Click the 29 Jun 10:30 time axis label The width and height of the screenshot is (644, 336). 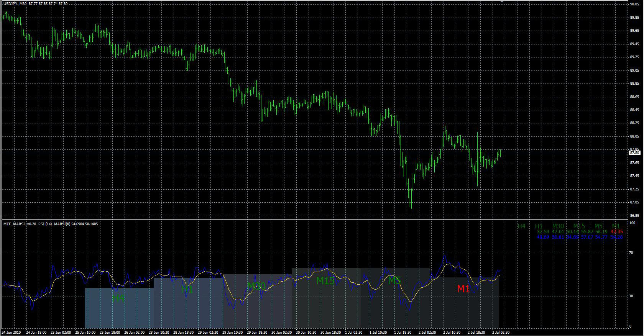232,333
